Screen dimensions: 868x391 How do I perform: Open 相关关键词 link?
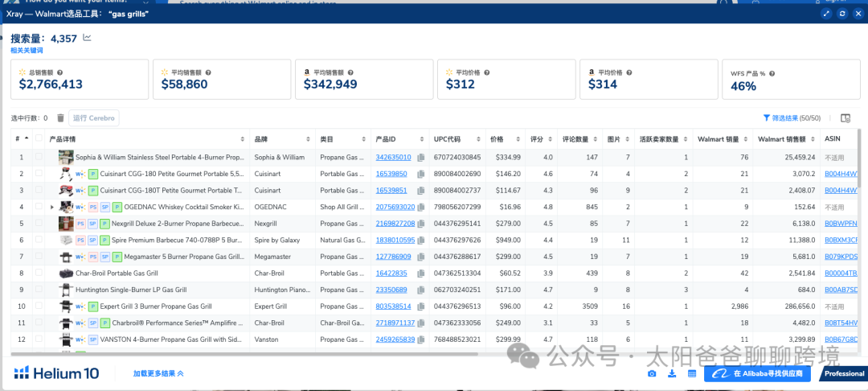pyautogui.click(x=27, y=51)
